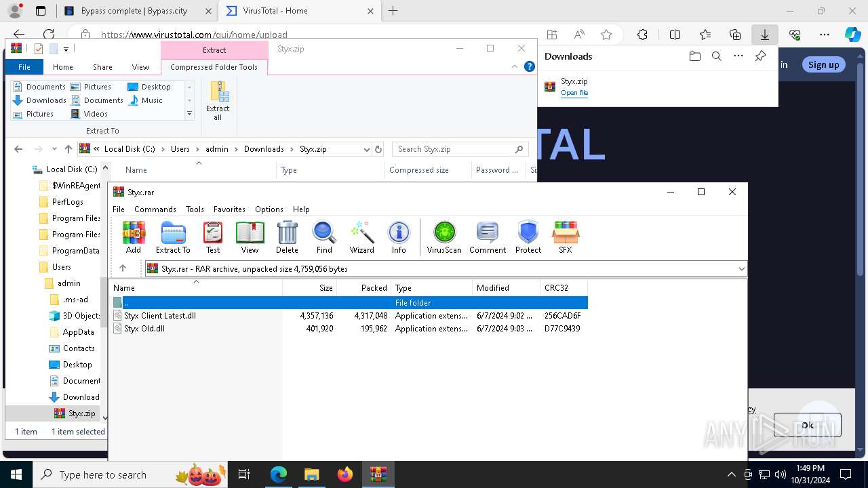Click the Protect shield icon in WinRAR
This screenshot has height=488, width=868.
click(x=528, y=238)
